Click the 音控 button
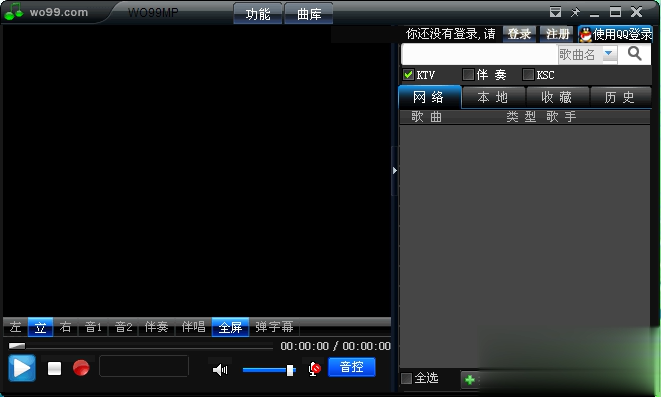 pos(352,367)
